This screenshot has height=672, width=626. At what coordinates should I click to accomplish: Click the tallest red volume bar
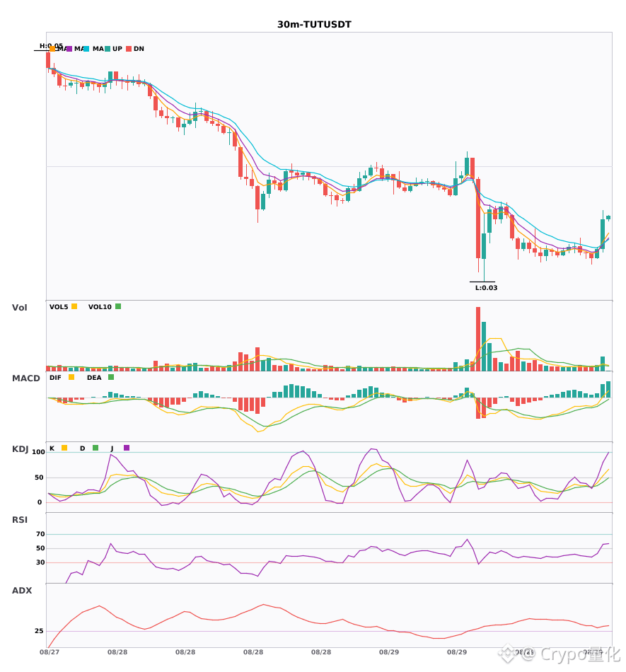coord(478,339)
